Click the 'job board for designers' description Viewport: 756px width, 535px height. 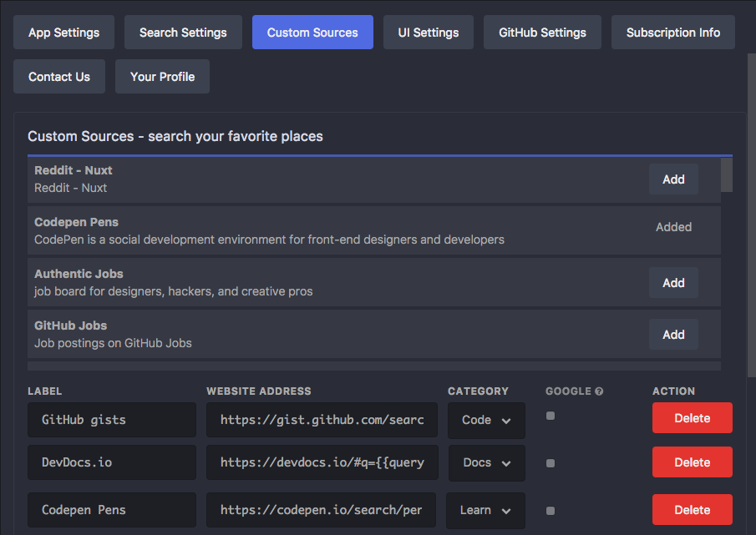pos(173,291)
